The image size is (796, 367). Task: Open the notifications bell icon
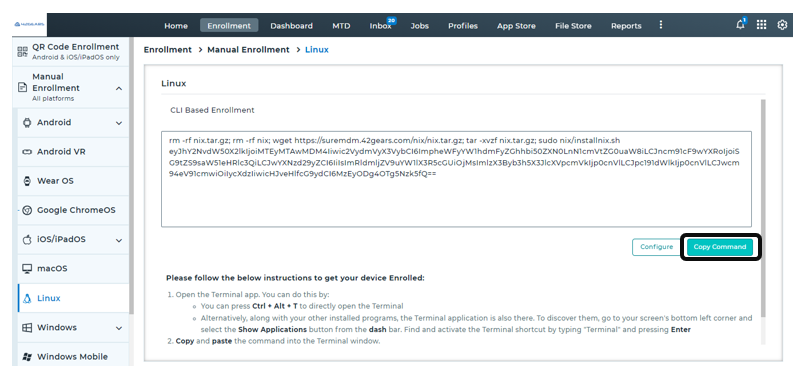741,25
